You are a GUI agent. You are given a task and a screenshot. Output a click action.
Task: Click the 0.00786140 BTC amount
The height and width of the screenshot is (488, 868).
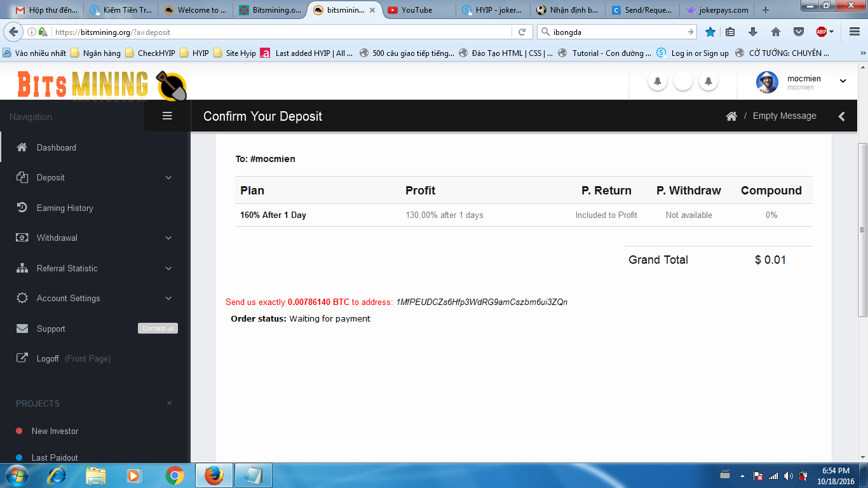tap(318, 302)
